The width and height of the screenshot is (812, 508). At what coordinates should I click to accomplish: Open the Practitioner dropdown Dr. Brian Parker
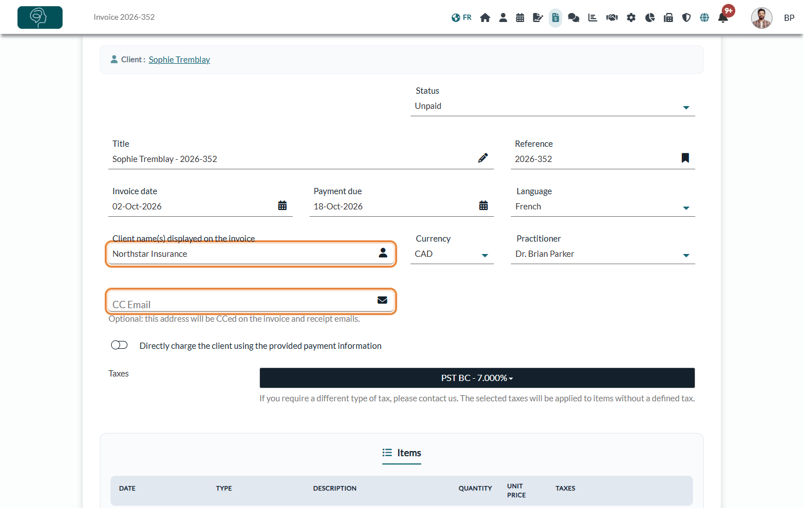[x=603, y=254]
